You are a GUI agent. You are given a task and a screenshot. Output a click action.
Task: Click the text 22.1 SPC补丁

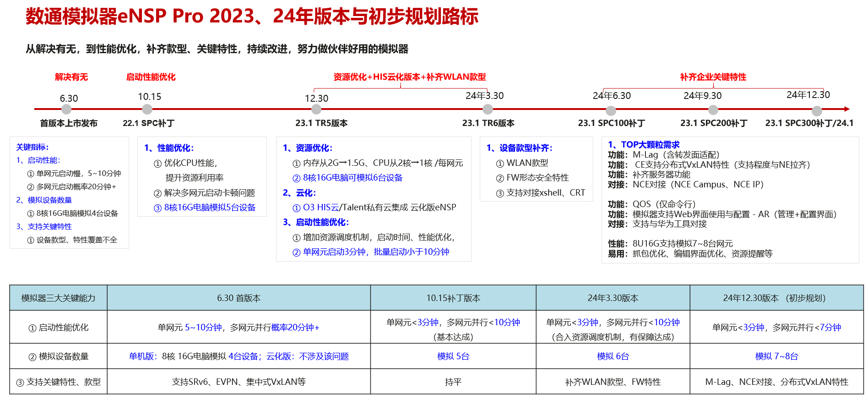tap(149, 123)
